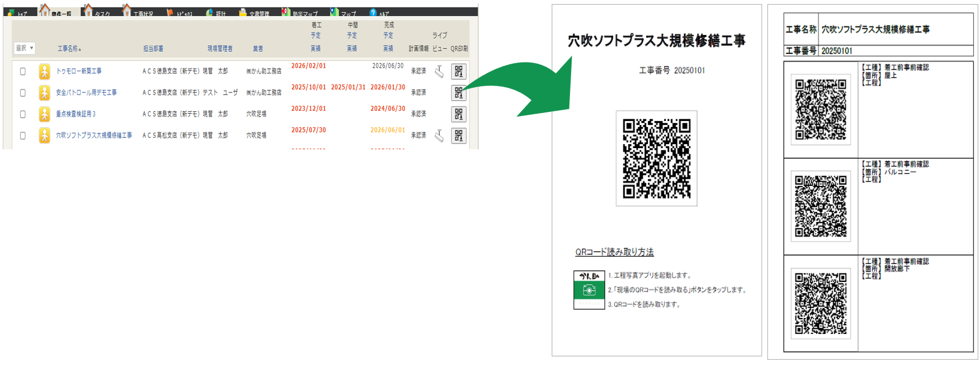
Task: Sort by 中間 実績 header link
Action: [352, 49]
